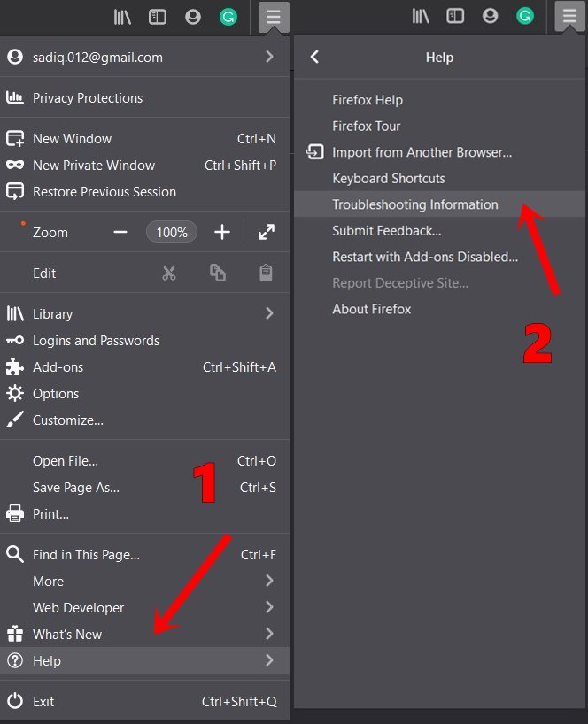
Task: Open Options settings
Action: (144, 393)
